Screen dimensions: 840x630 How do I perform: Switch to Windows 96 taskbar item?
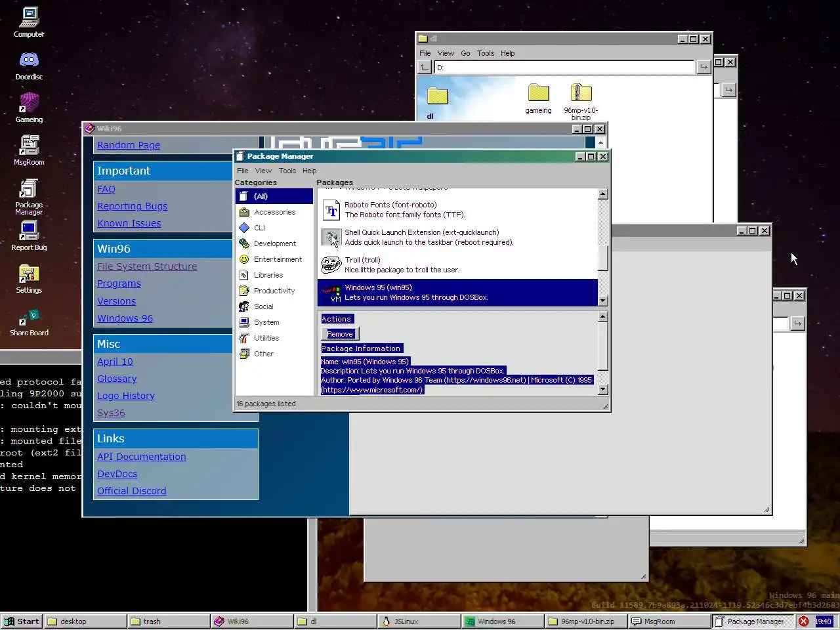[503, 621]
